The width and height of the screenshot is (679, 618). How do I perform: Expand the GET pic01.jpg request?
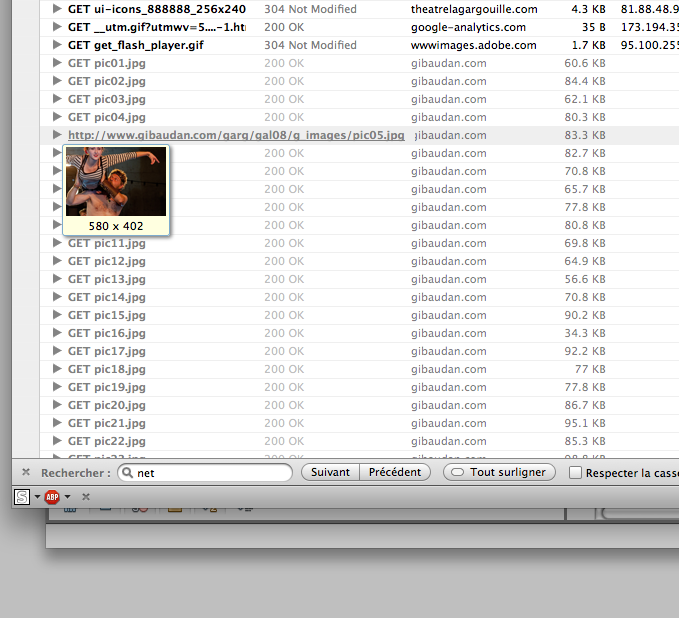click(57, 63)
